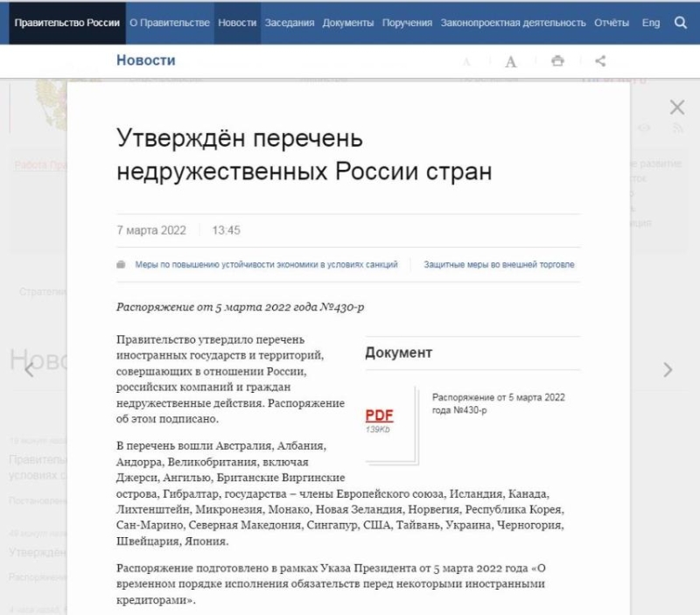The image size is (700, 615).
Task: Decrease font size with small A
Action: click(x=466, y=62)
